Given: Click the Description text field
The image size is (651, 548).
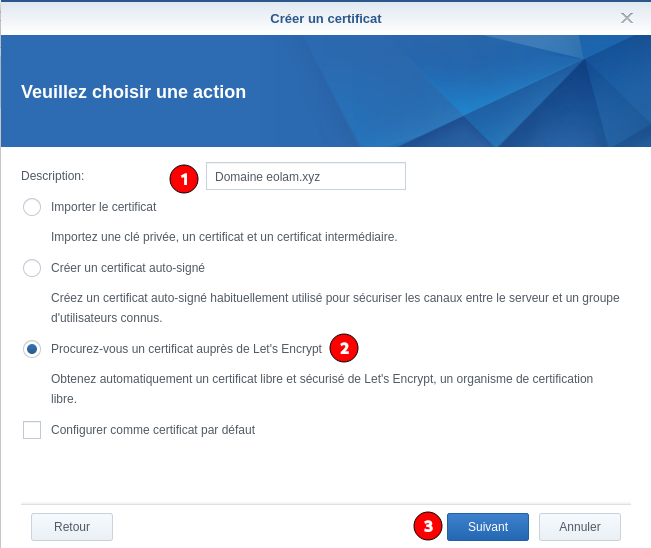Looking at the screenshot, I should (305, 176).
